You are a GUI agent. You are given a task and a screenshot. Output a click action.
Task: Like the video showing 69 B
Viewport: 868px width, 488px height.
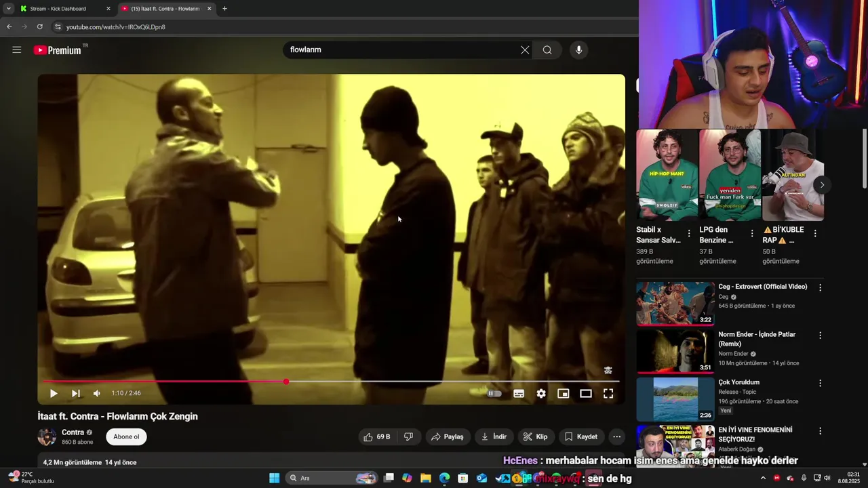pos(377,436)
